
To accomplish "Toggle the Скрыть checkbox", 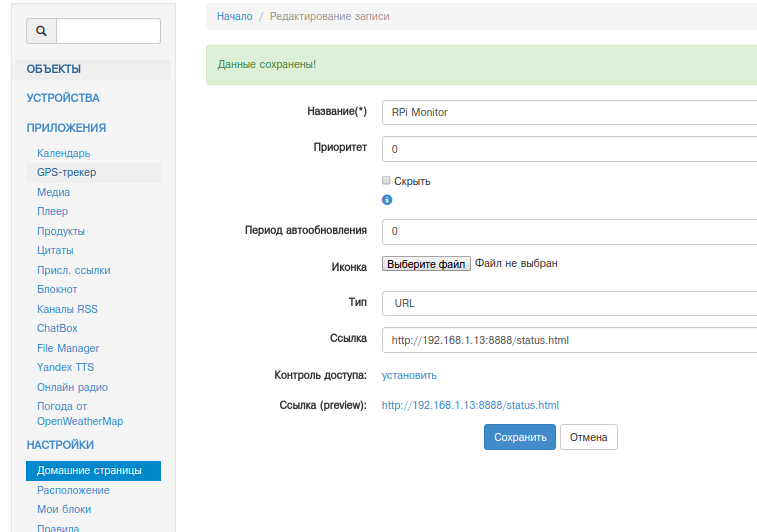I will pos(387,181).
